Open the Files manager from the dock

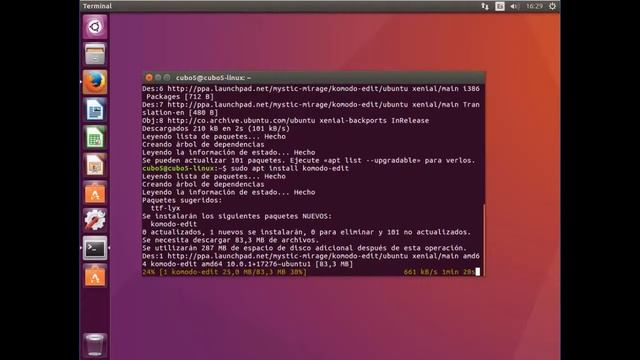[95, 54]
